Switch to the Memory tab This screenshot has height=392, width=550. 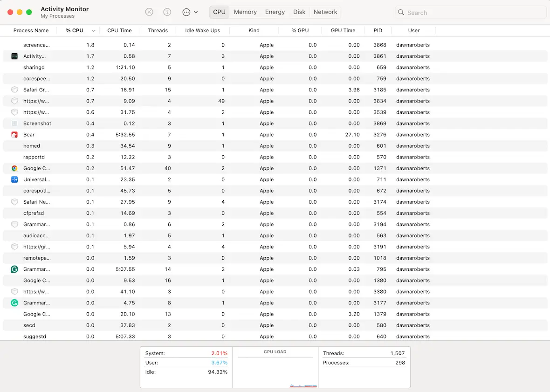coord(245,12)
